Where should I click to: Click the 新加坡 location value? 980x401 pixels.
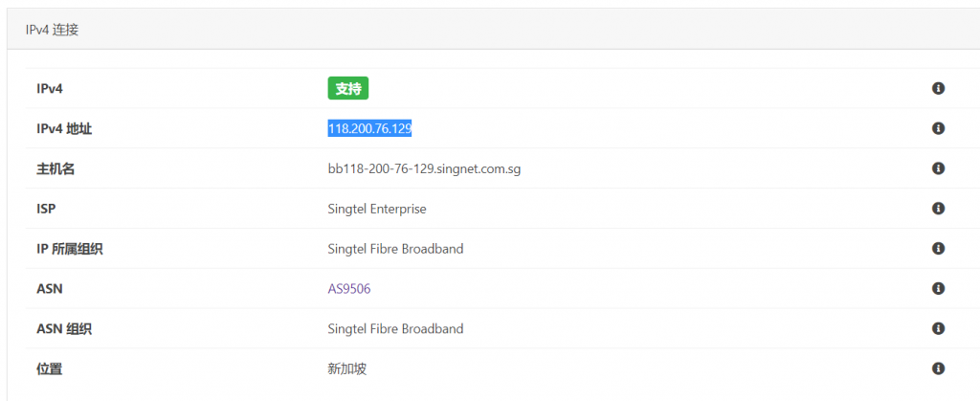(x=348, y=368)
